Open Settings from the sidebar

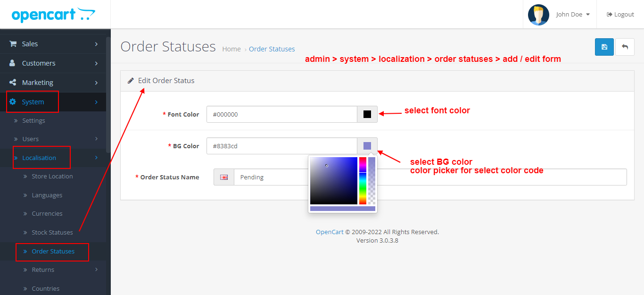pyautogui.click(x=34, y=120)
